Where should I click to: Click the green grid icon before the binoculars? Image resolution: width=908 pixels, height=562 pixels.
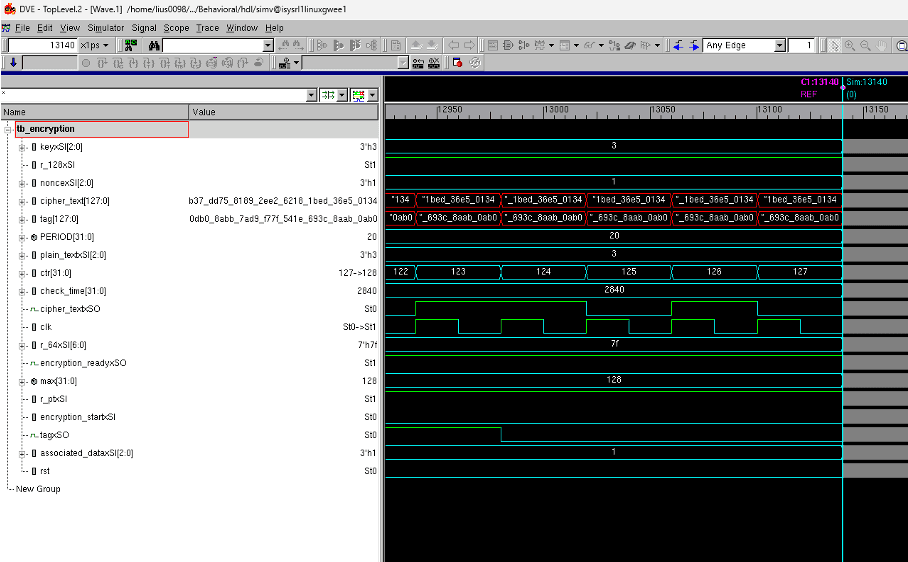[131, 45]
